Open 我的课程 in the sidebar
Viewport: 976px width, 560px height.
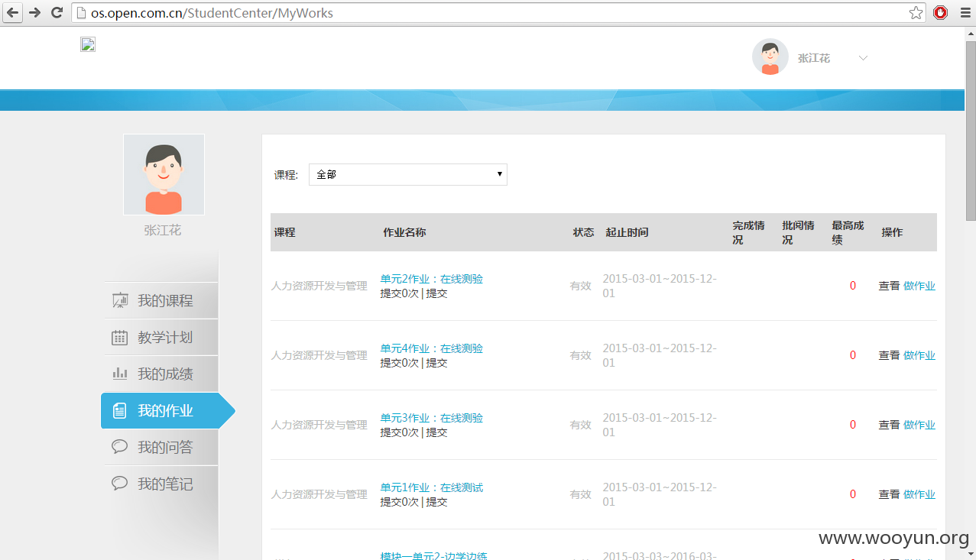[x=160, y=300]
